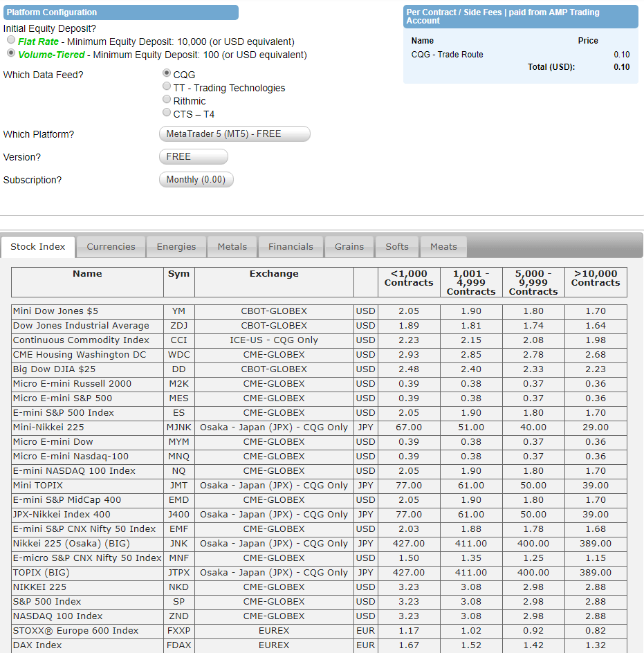Choose TT - Trading Technologies data feed
The height and width of the screenshot is (653, 644).
pyautogui.click(x=167, y=86)
